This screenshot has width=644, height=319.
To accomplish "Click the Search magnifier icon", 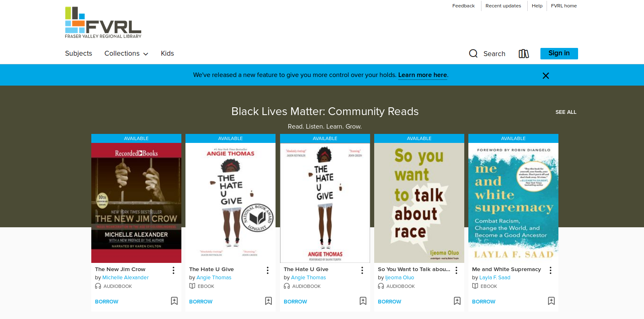I will [473, 54].
